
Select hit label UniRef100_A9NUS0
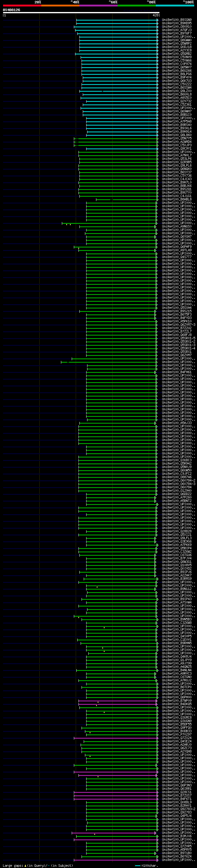click(177, 226)
